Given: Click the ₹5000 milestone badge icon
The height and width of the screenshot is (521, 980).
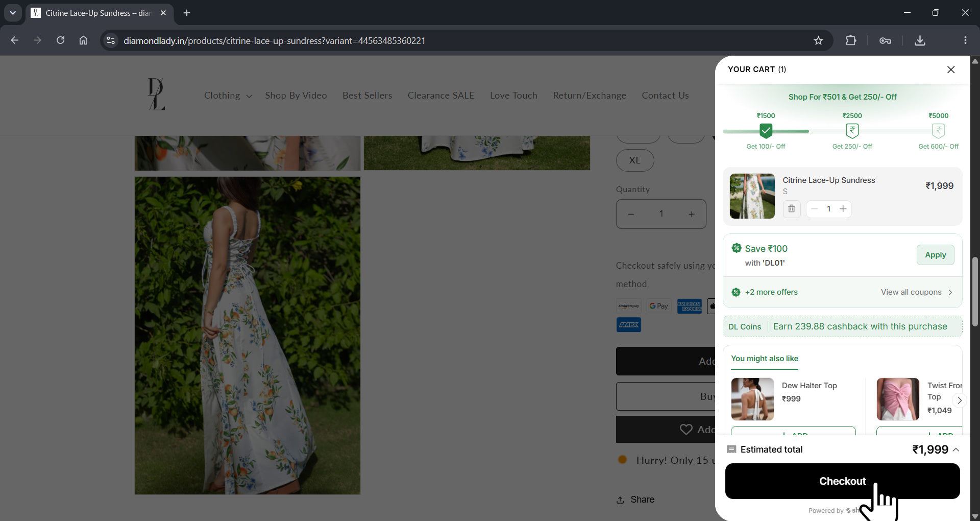Looking at the screenshot, I should pos(938,131).
